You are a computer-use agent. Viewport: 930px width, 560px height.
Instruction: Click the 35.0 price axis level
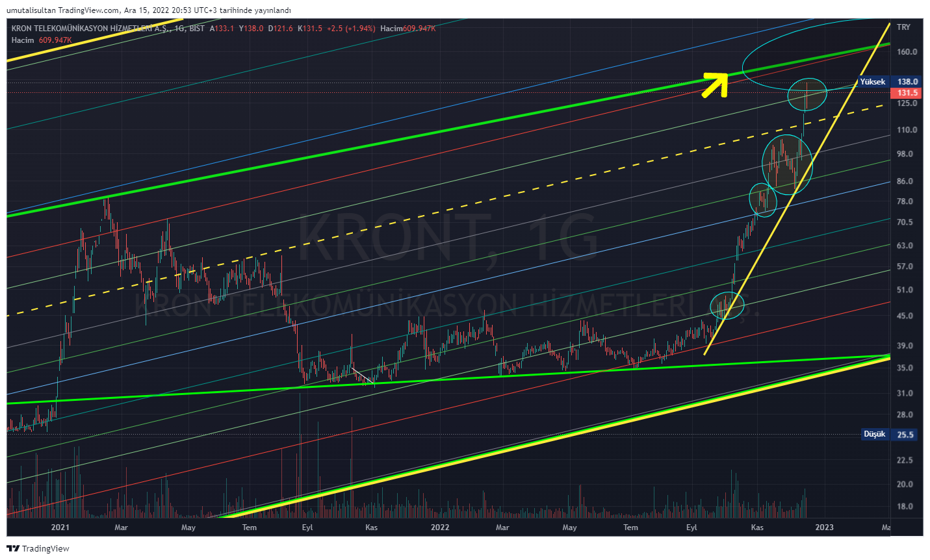(905, 368)
